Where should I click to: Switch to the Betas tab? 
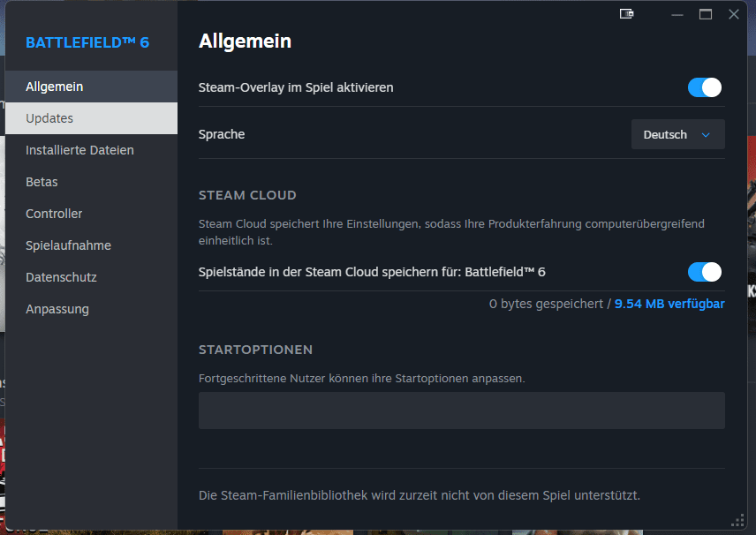point(42,182)
